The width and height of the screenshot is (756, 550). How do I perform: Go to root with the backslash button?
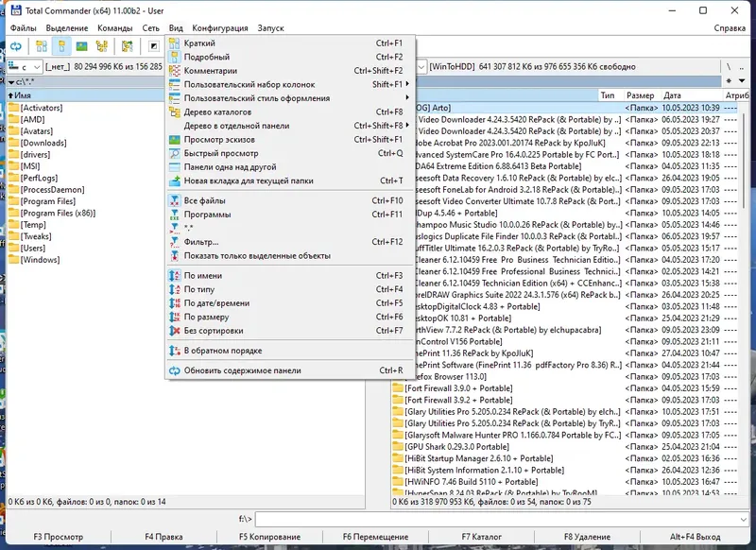point(729,66)
